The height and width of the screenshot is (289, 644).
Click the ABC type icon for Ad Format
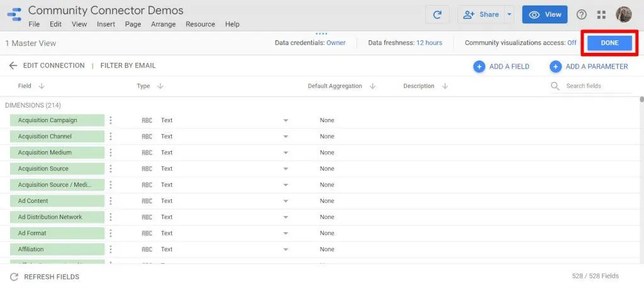click(x=147, y=233)
